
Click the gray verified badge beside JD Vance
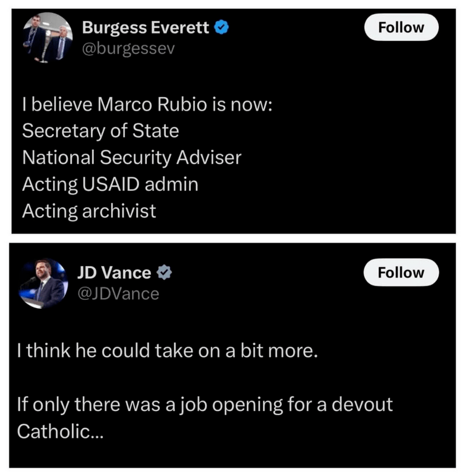pyautogui.click(x=164, y=273)
